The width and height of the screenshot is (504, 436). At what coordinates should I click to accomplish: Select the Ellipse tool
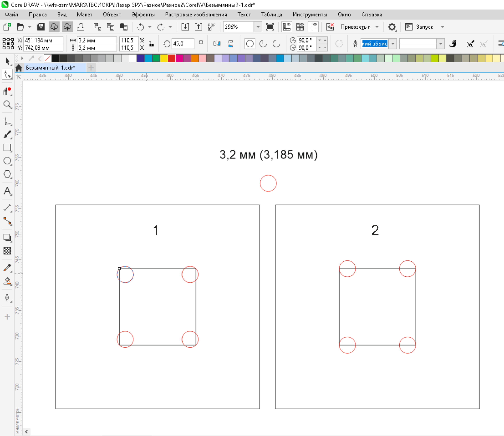point(7,161)
